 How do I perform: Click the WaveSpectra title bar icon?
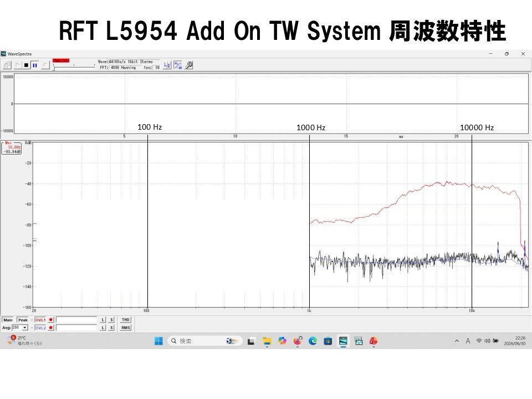[3, 54]
